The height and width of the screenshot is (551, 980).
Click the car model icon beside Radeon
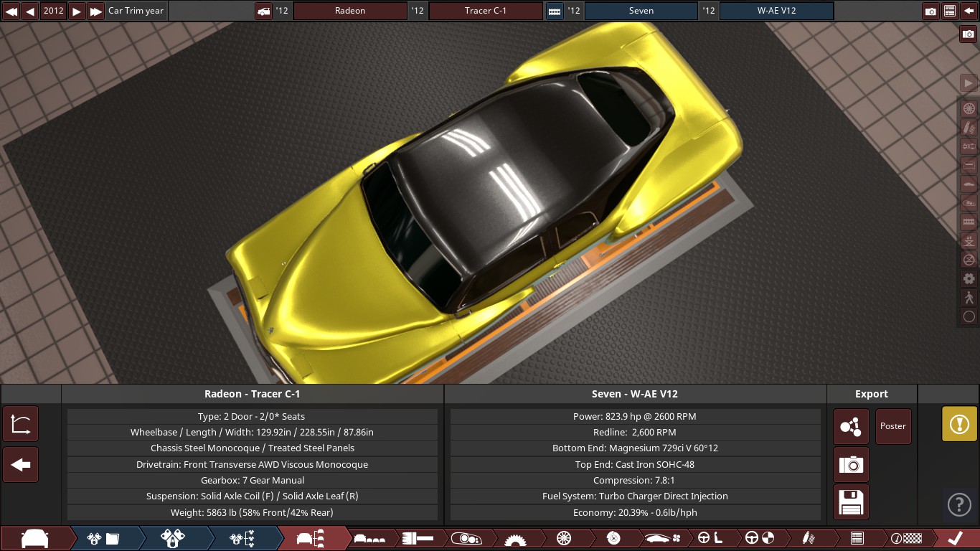pyautogui.click(x=263, y=11)
